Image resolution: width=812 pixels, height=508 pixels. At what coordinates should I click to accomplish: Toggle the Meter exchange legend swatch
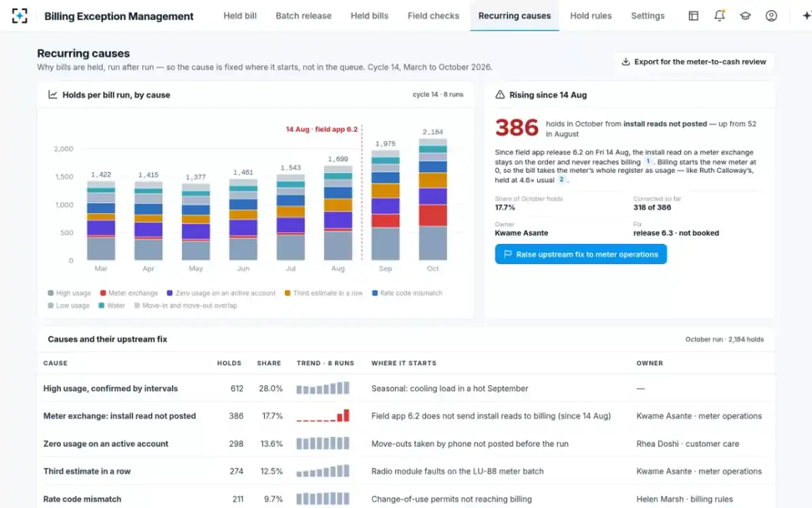pos(103,293)
